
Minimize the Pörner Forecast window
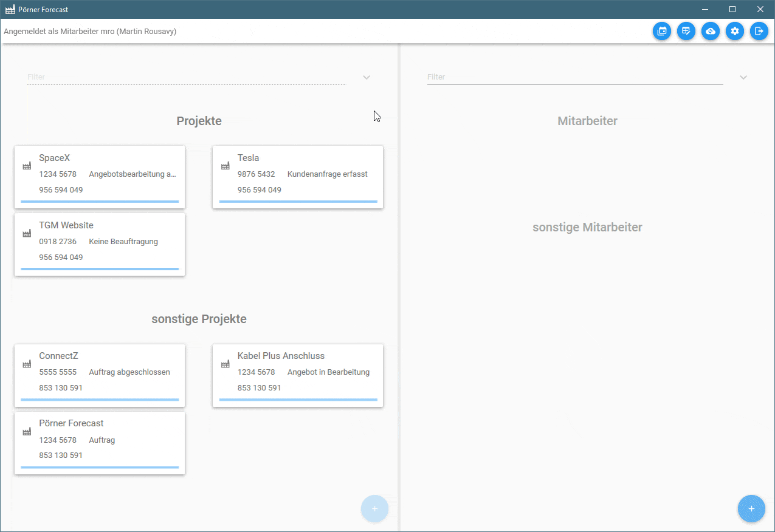tap(705, 9)
